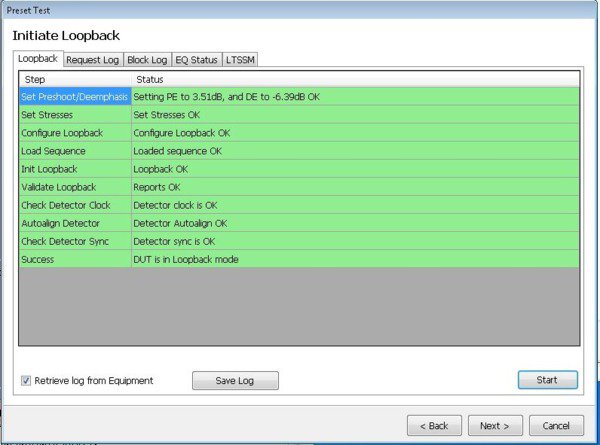Select the Set Preshoot/Deemphasis row
The width and height of the screenshot is (600, 445).
75,97
